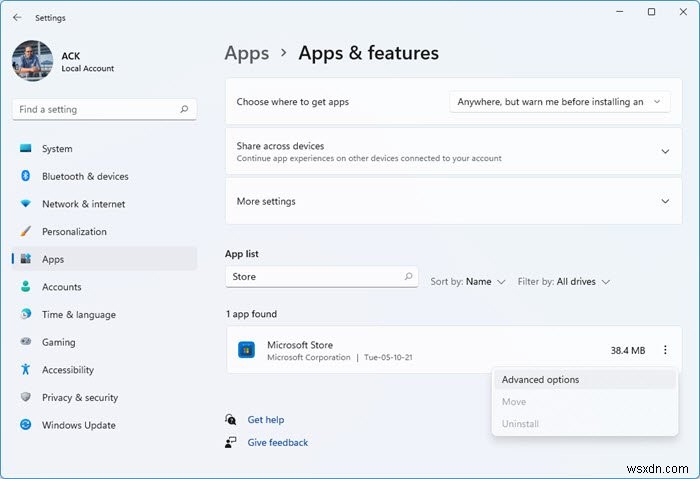Open the 'Choose where to get apps' dropdown
This screenshot has height=479, width=700.
pos(559,102)
